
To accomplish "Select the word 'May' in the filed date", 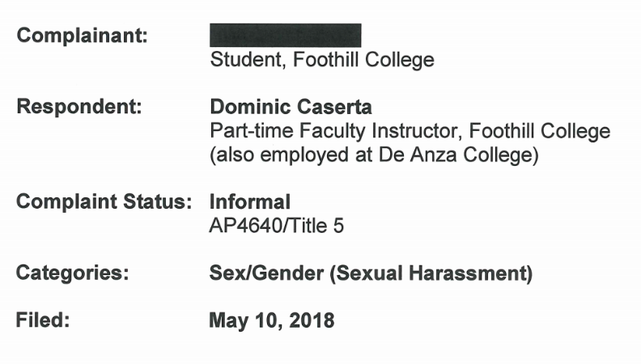I will 228,320.
